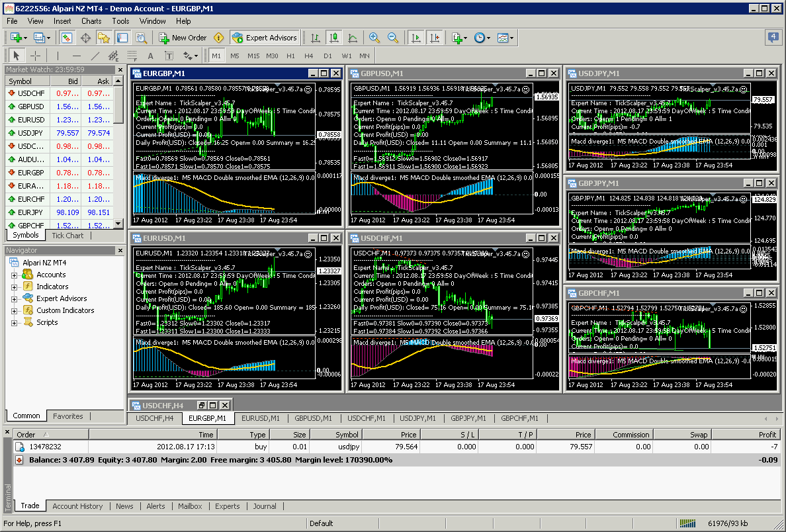Select the H4 timeframe button

click(309, 56)
